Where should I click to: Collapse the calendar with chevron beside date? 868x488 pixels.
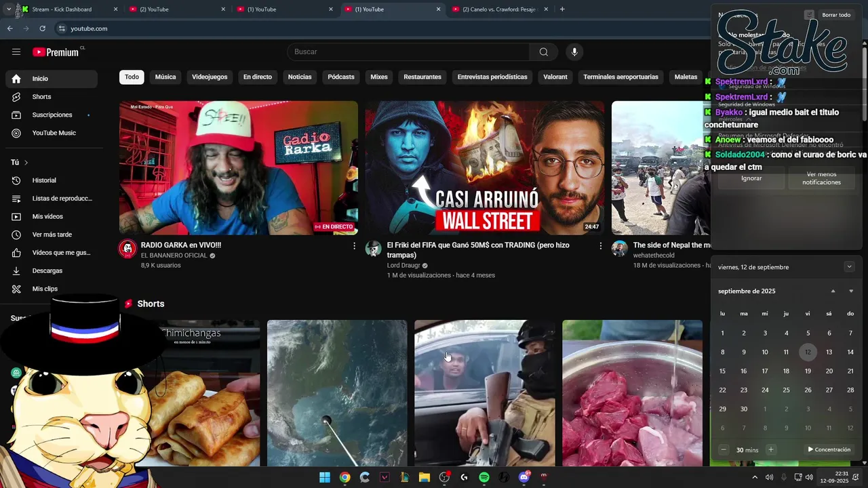(849, 267)
